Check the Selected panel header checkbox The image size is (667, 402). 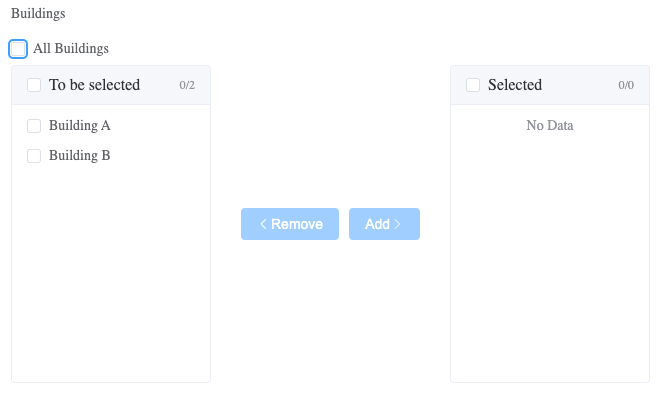click(x=473, y=85)
